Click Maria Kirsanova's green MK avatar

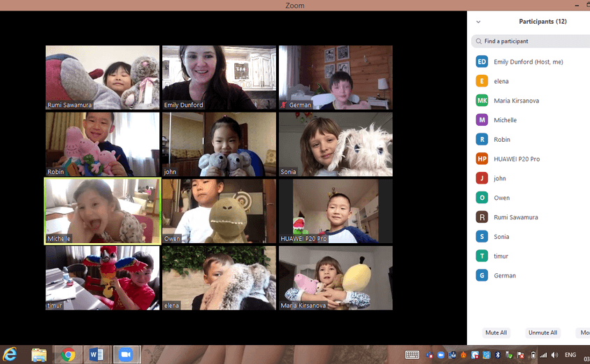(482, 101)
